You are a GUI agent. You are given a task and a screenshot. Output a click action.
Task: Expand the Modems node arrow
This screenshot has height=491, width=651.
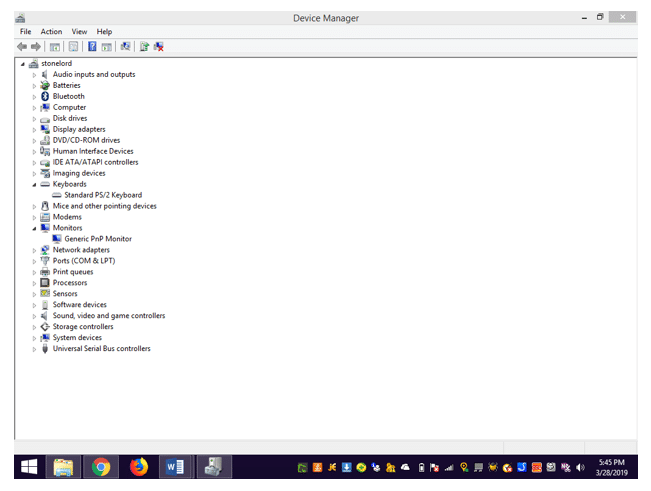[34, 218]
